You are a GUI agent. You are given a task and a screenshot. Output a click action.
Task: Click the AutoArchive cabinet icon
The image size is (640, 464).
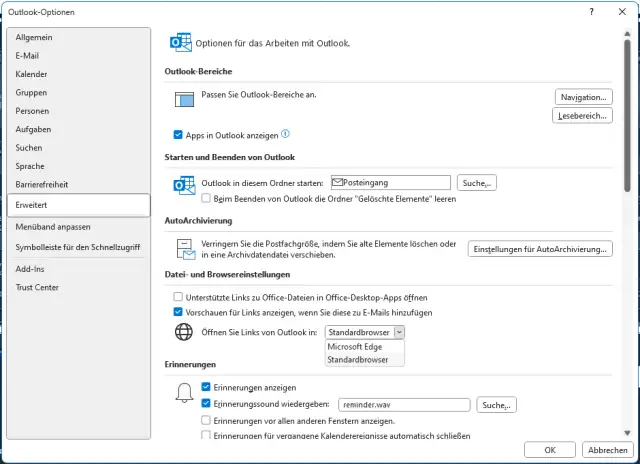[184, 248]
